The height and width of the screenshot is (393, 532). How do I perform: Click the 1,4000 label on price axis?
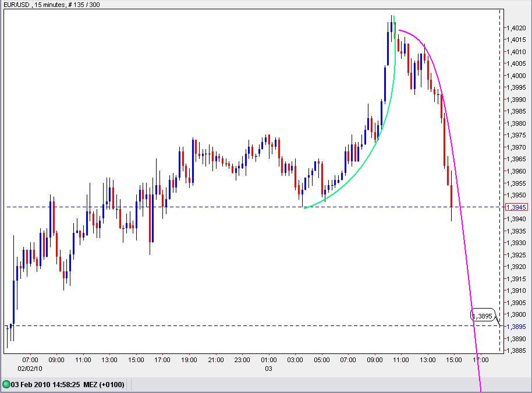click(x=516, y=76)
